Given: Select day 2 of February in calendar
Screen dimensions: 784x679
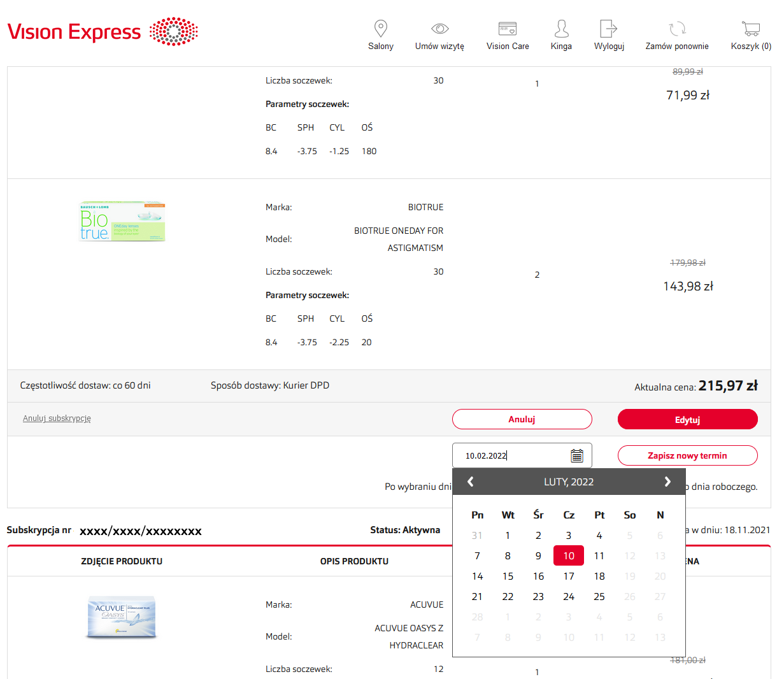Looking at the screenshot, I should pyautogui.click(x=538, y=536).
